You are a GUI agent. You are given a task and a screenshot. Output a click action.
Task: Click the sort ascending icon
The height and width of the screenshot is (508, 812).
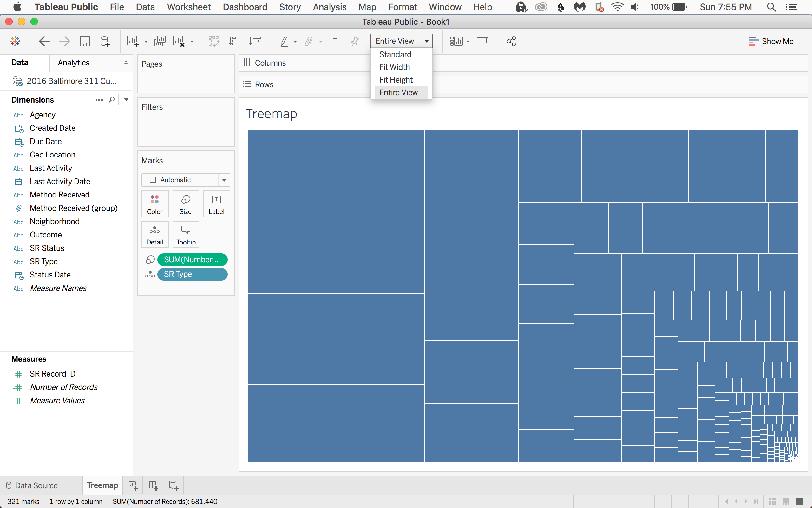[x=234, y=41]
